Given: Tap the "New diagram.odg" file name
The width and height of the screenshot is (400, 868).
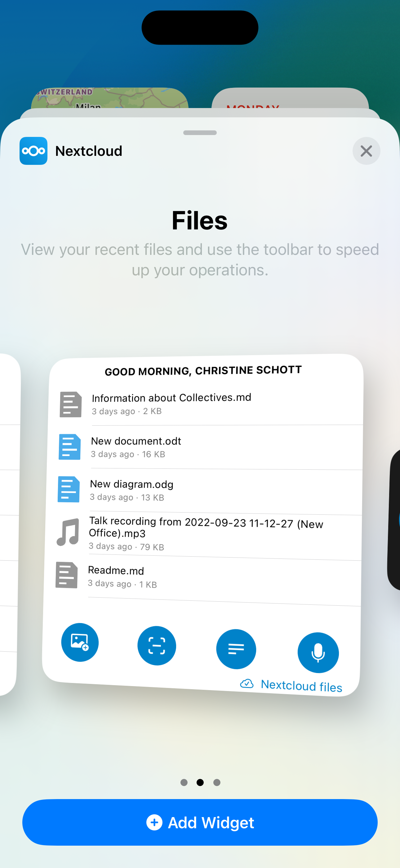Looking at the screenshot, I should 132,484.
